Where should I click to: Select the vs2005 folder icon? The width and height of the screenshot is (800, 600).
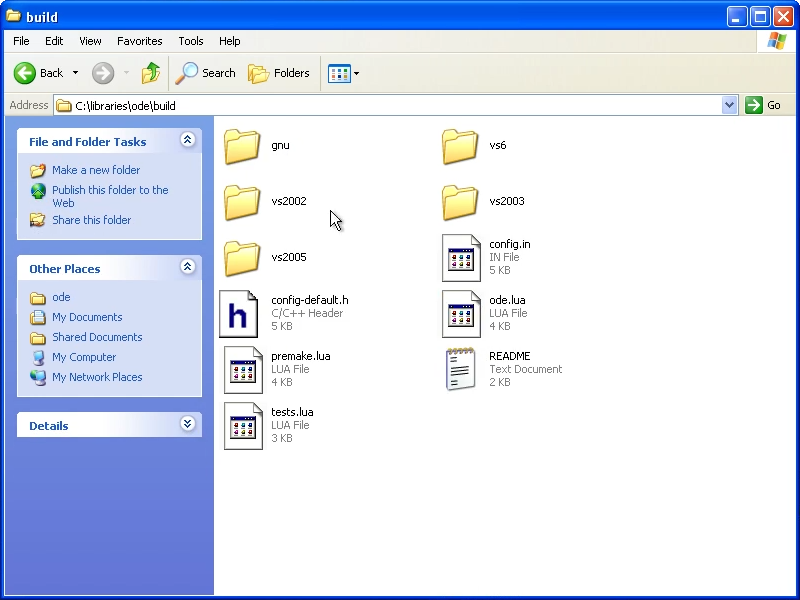click(x=243, y=257)
